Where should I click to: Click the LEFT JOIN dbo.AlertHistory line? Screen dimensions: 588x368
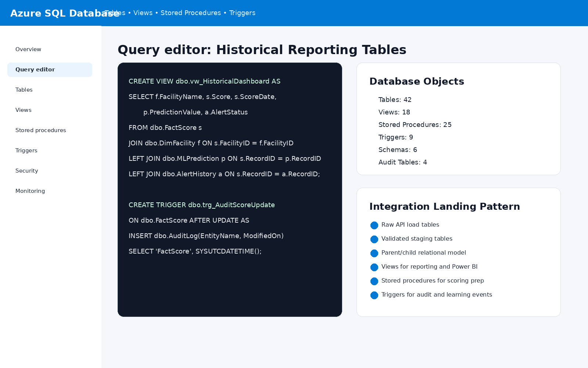(224, 174)
